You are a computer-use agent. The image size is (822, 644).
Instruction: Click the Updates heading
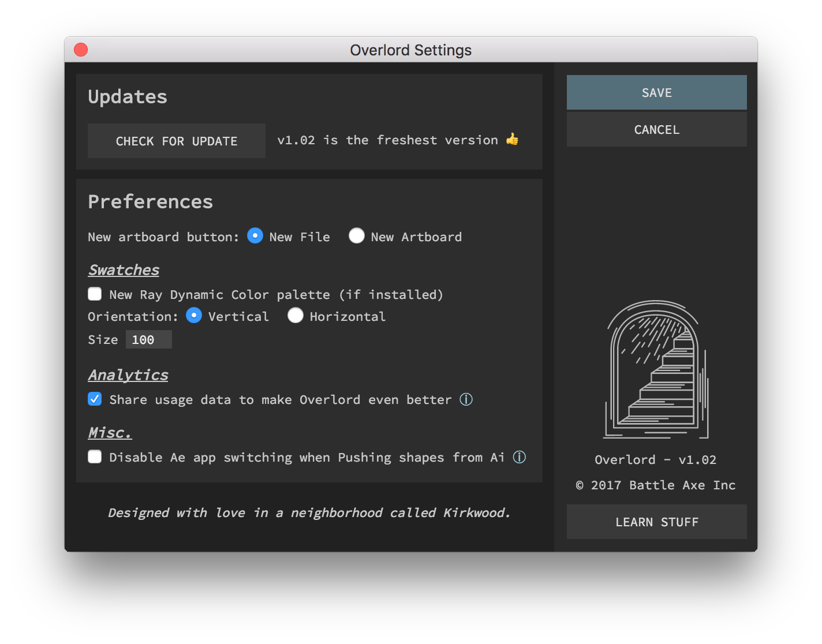128,96
